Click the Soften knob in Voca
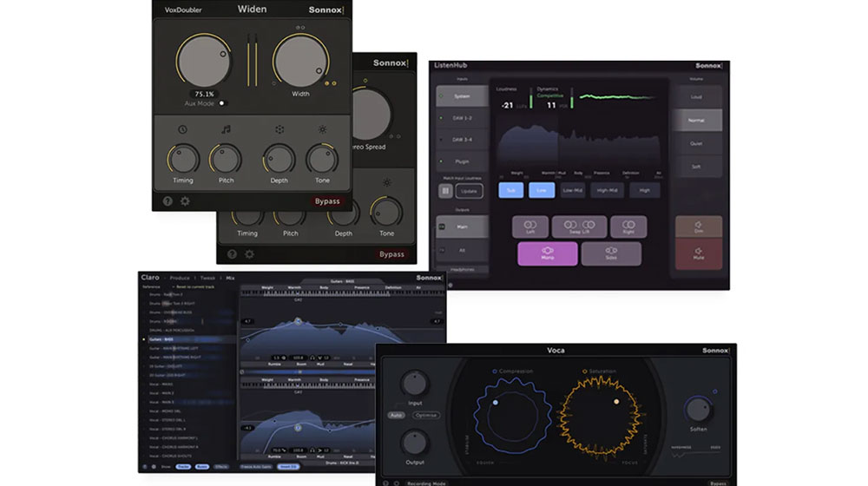The image size is (868, 486). (x=698, y=410)
